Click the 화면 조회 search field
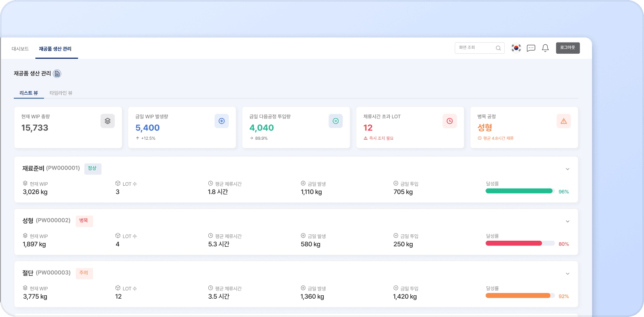 click(x=480, y=48)
